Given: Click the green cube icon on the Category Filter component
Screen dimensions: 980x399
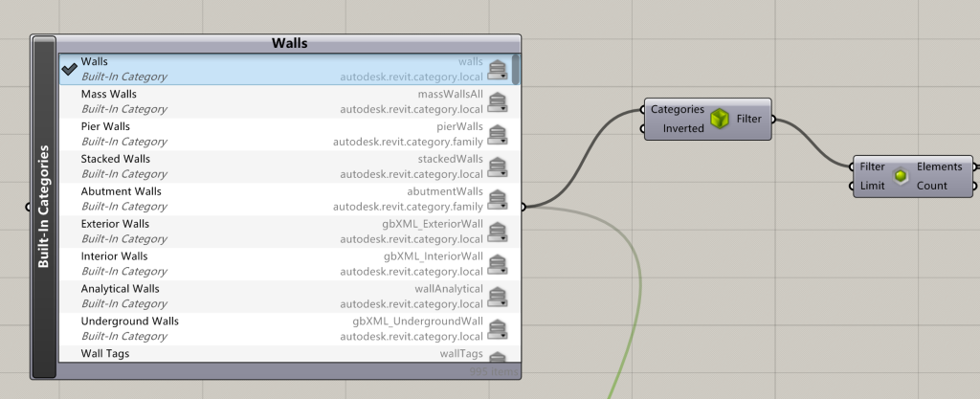Looking at the screenshot, I should pos(720,119).
